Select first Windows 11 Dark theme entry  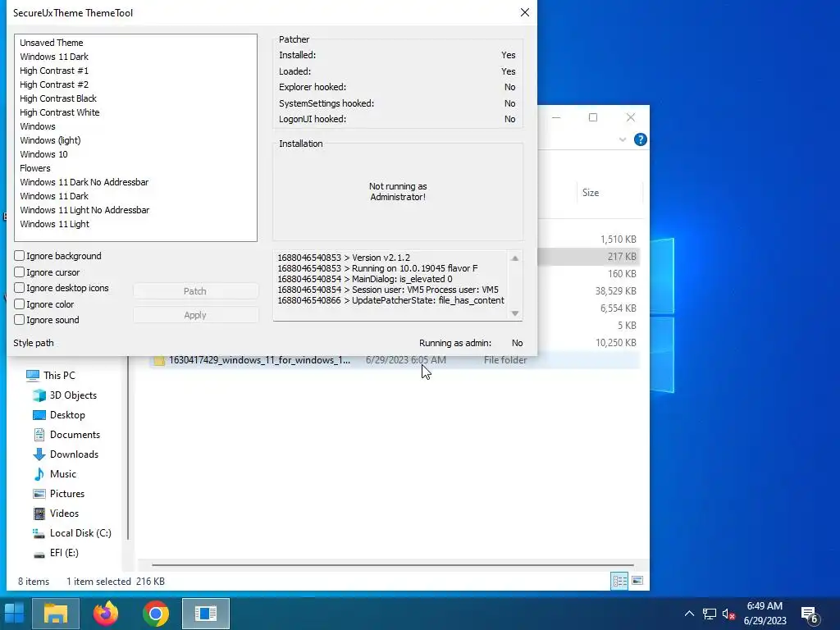54,57
